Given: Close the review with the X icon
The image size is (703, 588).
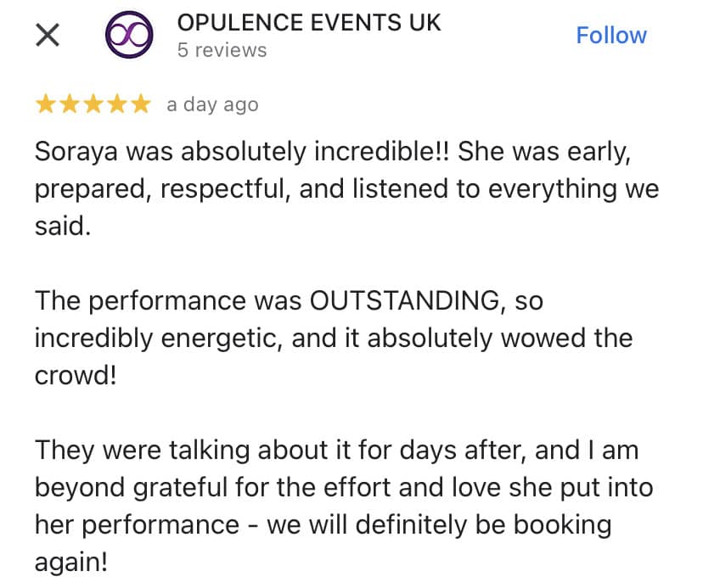Looking at the screenshot, I should pos(47,36).
